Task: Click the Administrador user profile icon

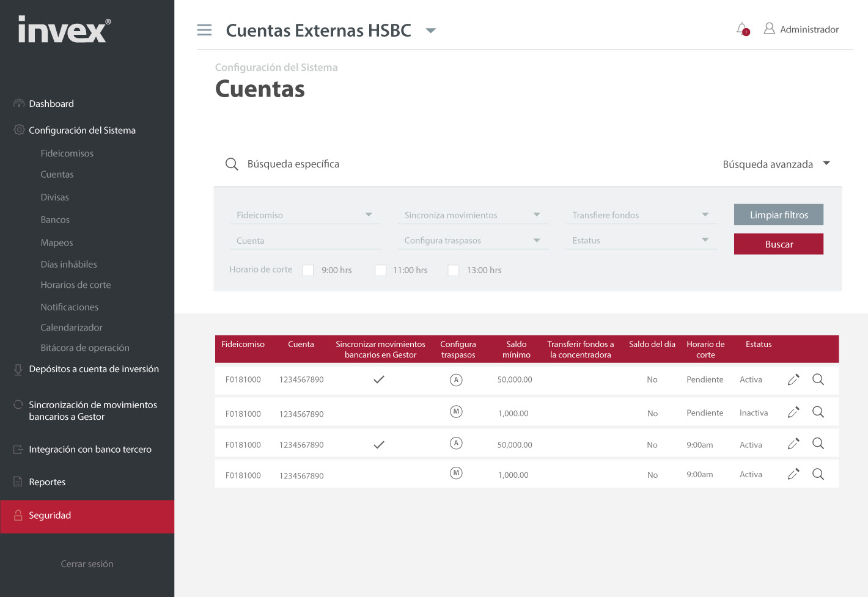Action: pos(769,29)
